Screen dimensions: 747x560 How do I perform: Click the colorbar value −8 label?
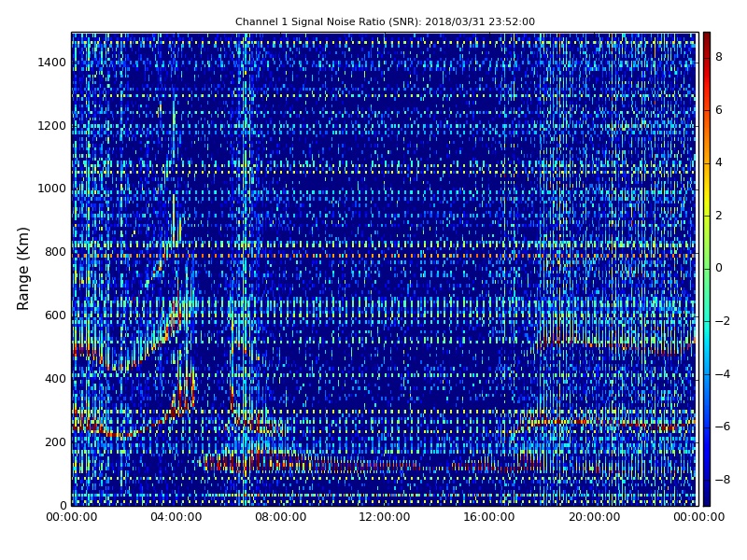723,480
